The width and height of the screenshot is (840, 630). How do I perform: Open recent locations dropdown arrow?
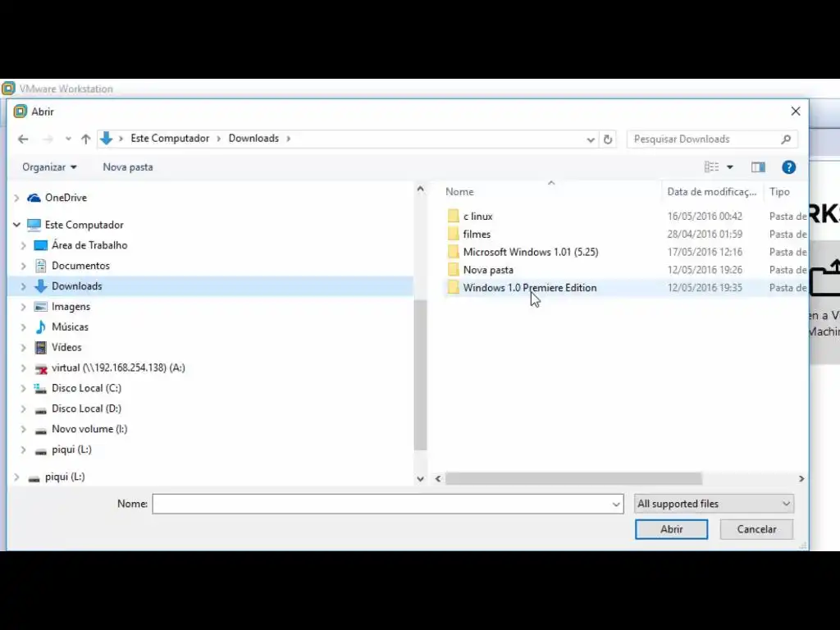pyautogui.click(x=68, y=139)
